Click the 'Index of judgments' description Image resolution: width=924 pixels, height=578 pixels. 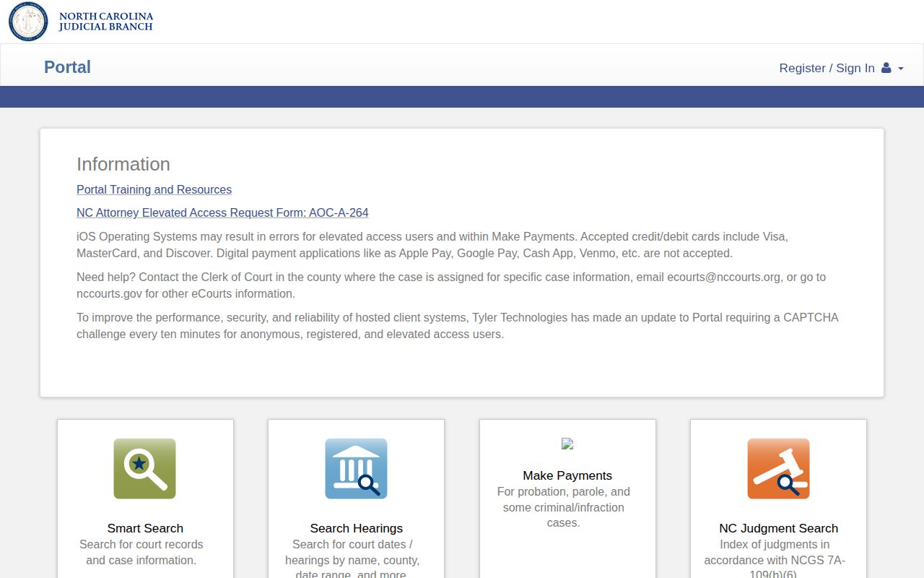[775, 558]
